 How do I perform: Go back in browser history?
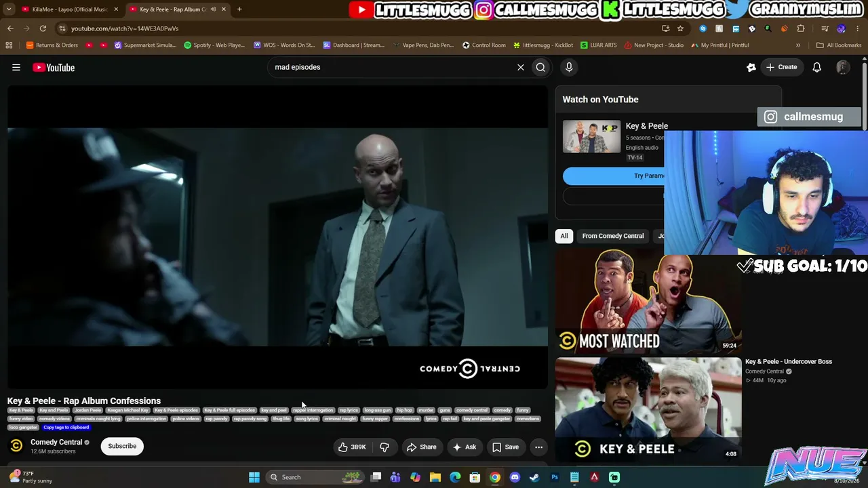click(x=10, y=28)
